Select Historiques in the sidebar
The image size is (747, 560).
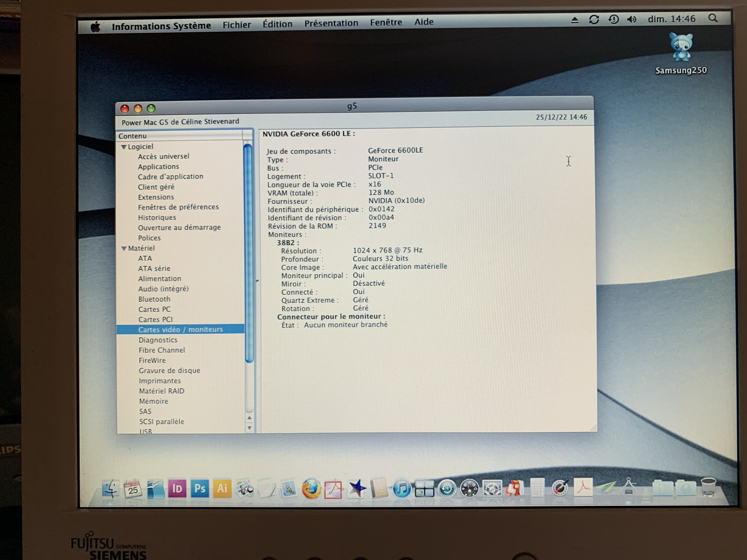(157, 217)
